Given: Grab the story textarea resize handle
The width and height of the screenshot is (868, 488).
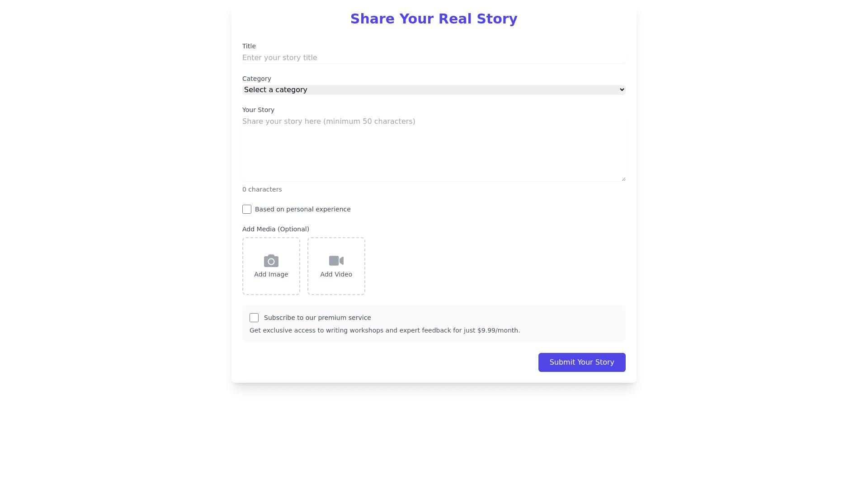Looking at the screenshot, I should tap(623, 179).
